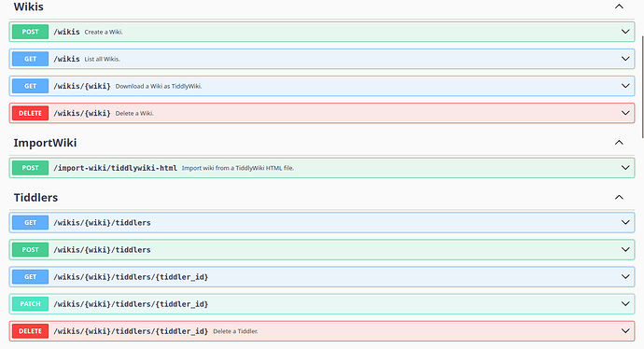Screen dimensions: 644x349
Task: Click PATCH badge for tiddlers/{tiddler_id}
Action: (x=31, y=304)
